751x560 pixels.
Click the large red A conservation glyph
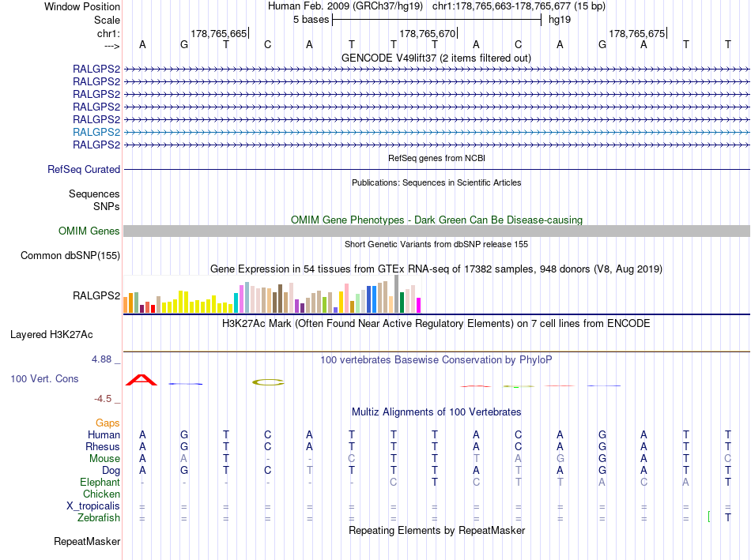pos(142,380)
